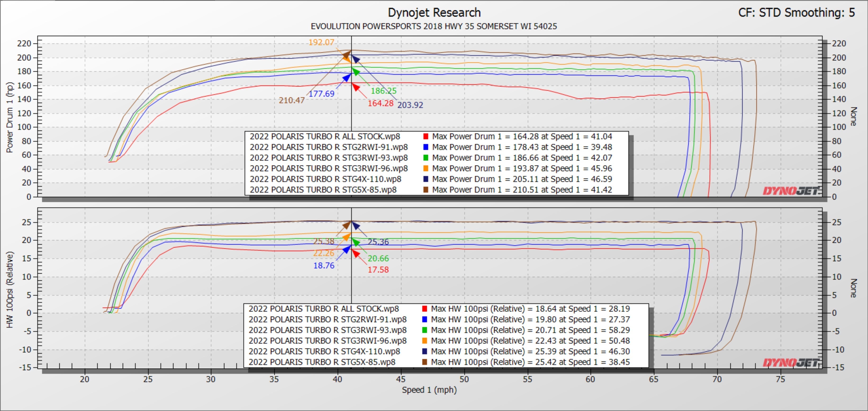Click red swatch for ALL STOCK power legend
This screenshot has width=868, height=411.
tap(425, 136)
